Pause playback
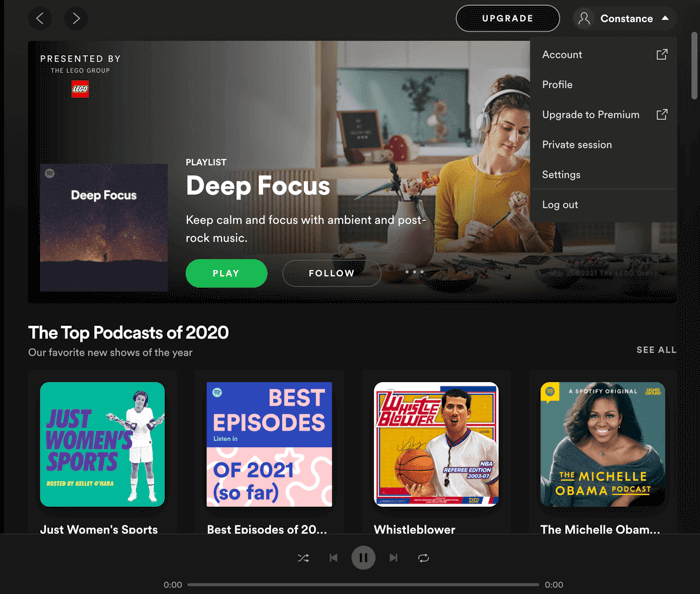 pos(363,558)
